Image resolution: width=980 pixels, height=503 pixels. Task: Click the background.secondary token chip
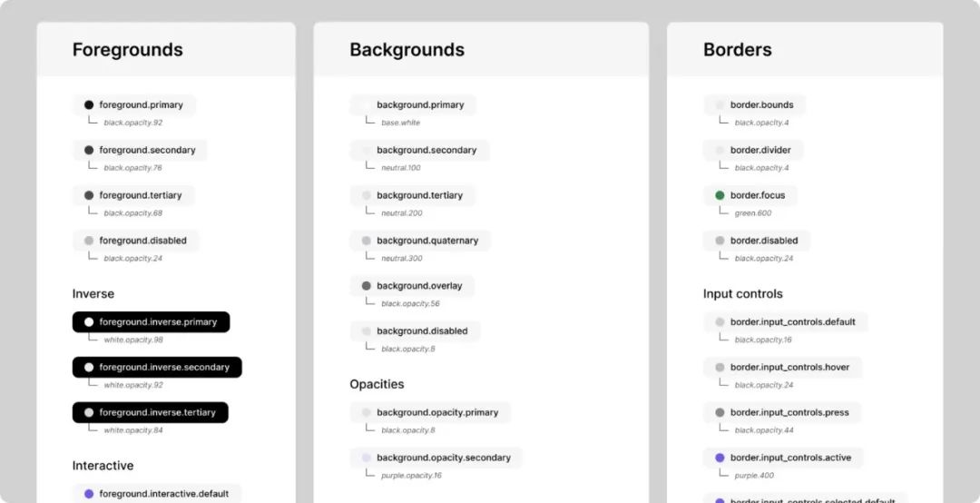pyautogui.click(x=419, y=150)
